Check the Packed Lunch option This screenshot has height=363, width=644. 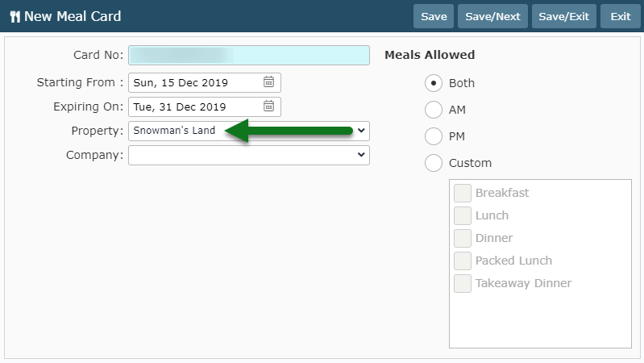click(463, 261)
